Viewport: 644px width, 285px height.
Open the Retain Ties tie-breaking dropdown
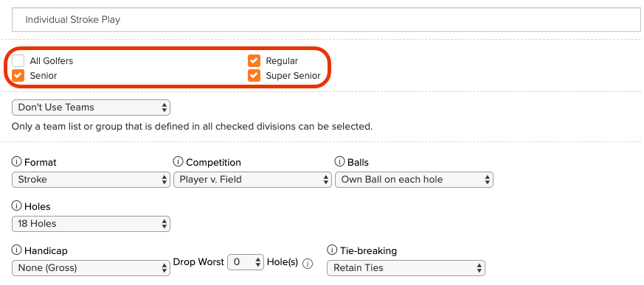(406, 268)
